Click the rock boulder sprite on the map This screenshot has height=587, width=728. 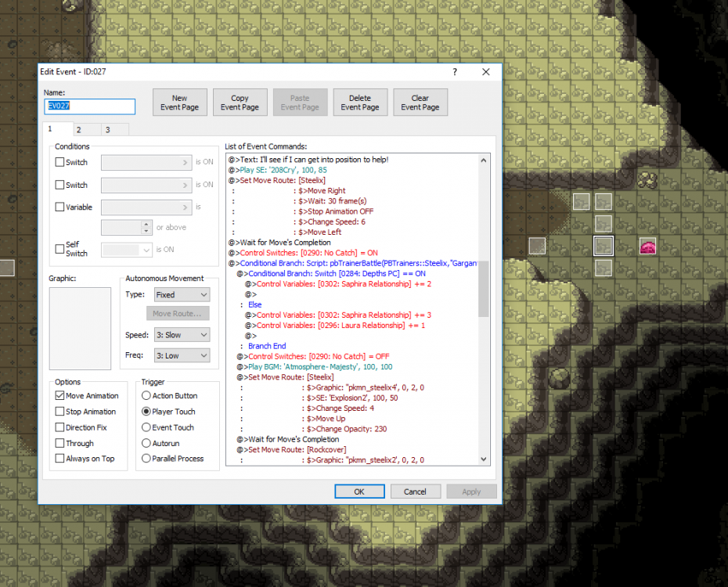click(647, 181)
